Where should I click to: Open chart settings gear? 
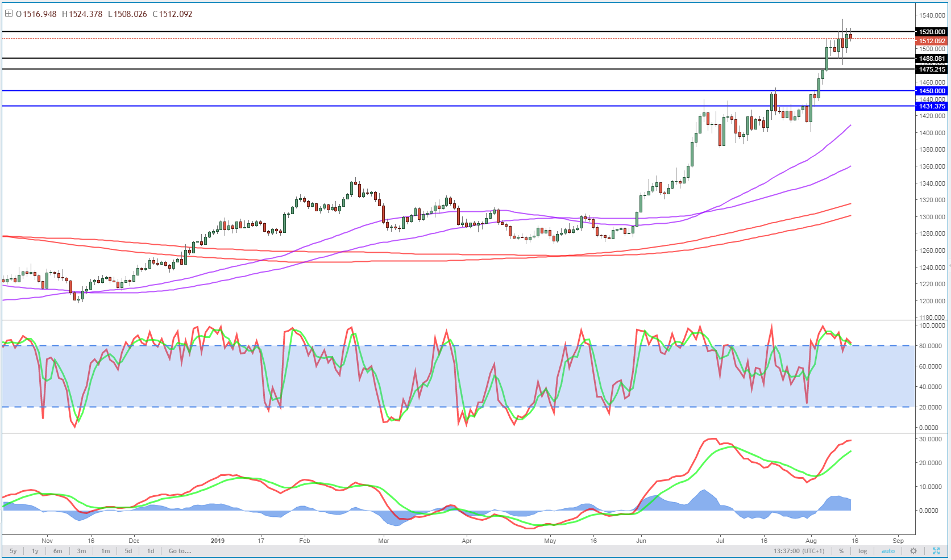click(913, 551)
